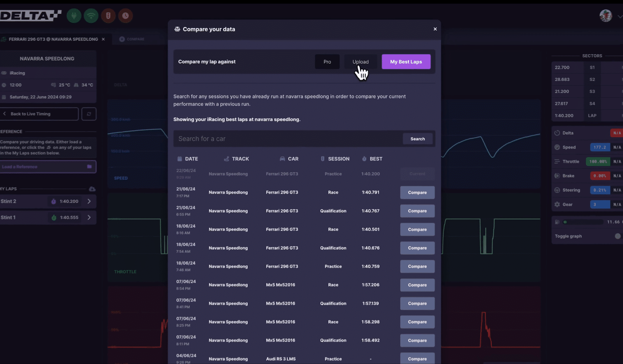This screenshot has width=623, height=364.
Task: Click Load a Reference button
Action: pos(48,166)
